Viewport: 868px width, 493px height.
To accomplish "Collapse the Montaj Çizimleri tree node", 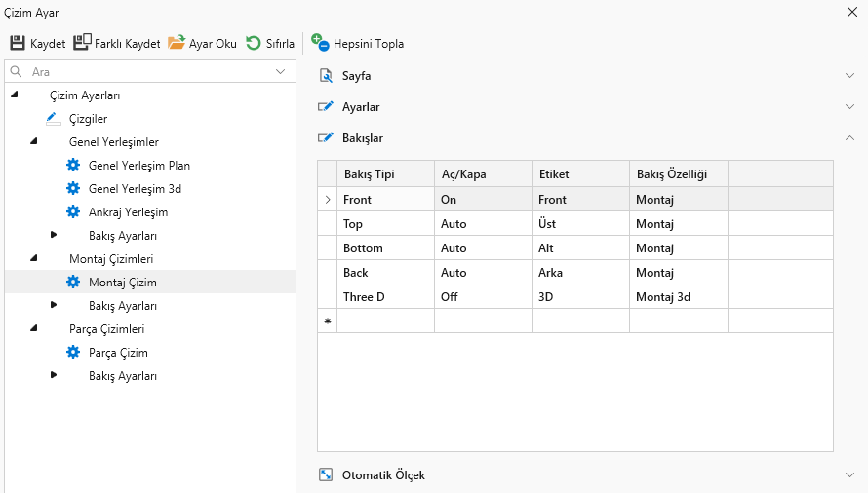I will [x=34, y=259].
